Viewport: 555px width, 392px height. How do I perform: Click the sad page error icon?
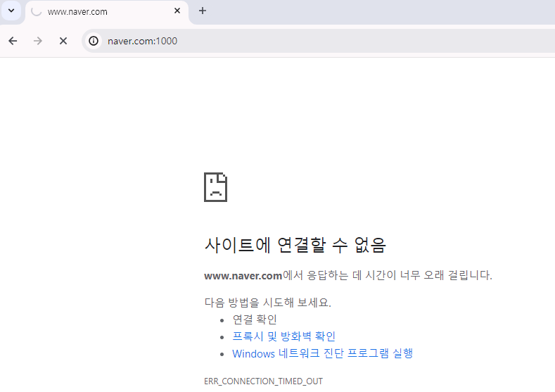(x=215, y=187)
